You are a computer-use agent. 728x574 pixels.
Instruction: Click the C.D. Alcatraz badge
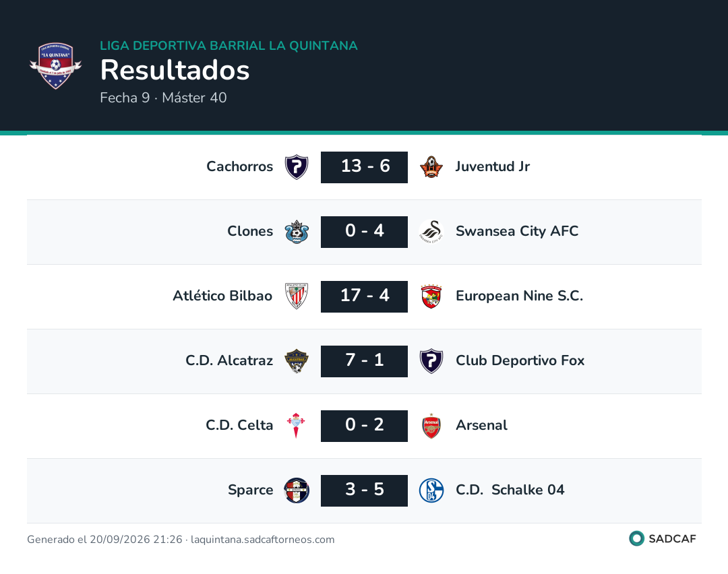pos(297,361)
